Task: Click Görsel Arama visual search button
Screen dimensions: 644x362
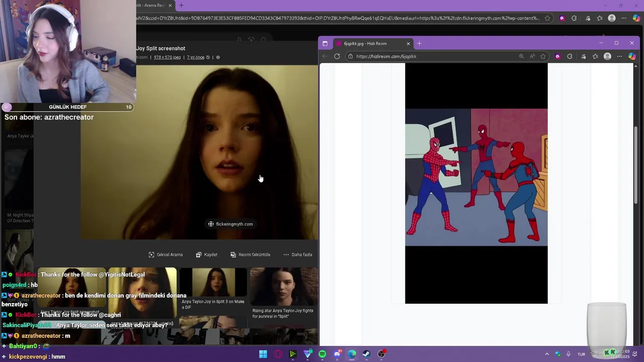Action: click(166, 254)
